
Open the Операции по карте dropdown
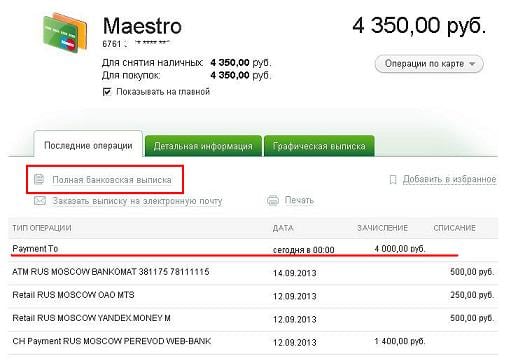429,64
